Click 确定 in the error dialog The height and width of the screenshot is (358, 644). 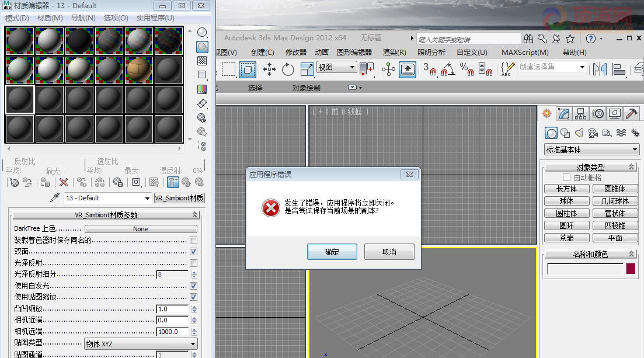(x=332, y=252)
